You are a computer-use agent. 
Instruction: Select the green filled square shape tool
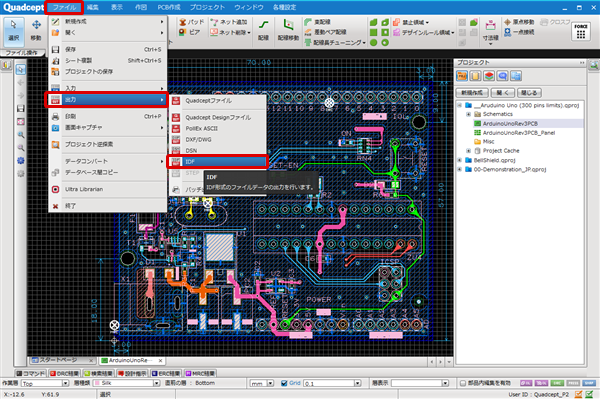pos(374,32)
